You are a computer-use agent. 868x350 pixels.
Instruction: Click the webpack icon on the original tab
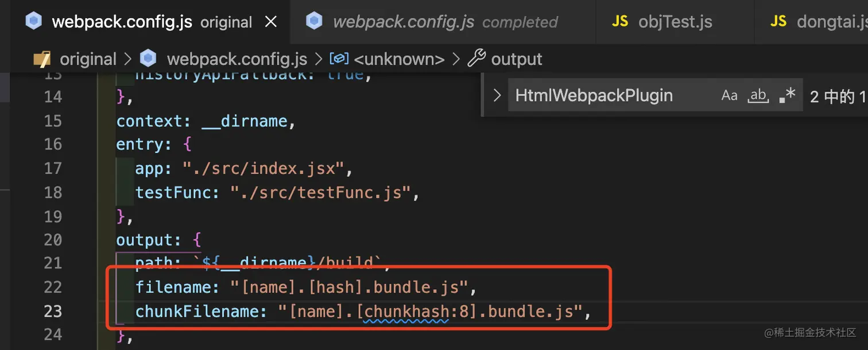(x=34, y=22)
